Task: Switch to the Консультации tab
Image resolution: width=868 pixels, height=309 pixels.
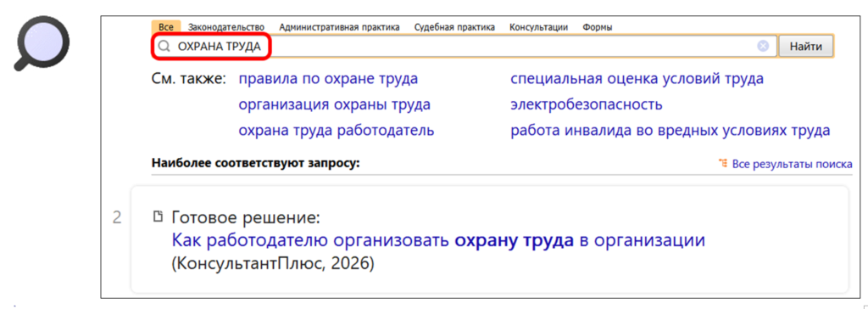Action: pos(538,26)
